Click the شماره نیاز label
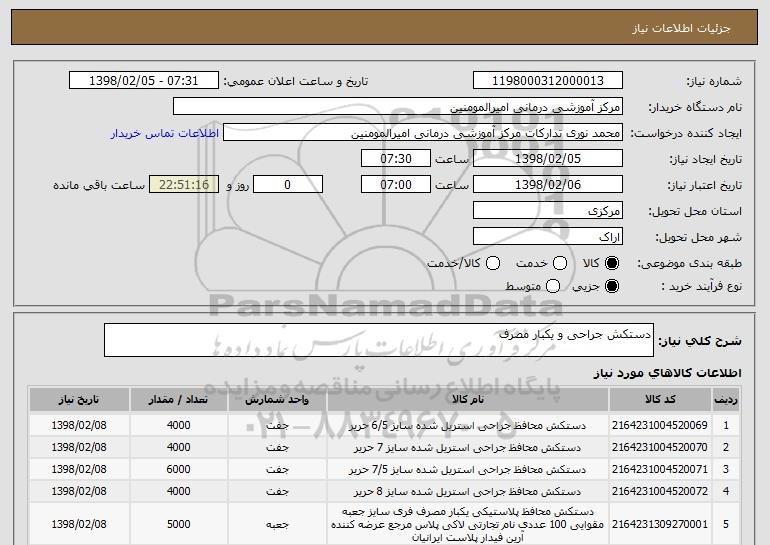This screenshot has width=770, height=545. pyautogui.click(x=714, y=81)
